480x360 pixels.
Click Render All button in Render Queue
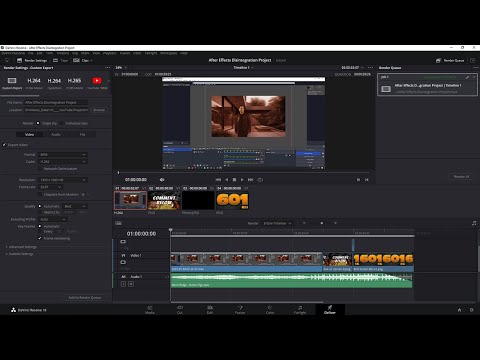click(461, 177)
